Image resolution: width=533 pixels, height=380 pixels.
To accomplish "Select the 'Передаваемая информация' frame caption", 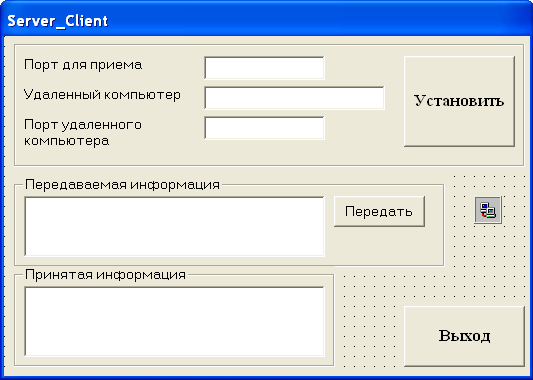I will tap(122, 185).
